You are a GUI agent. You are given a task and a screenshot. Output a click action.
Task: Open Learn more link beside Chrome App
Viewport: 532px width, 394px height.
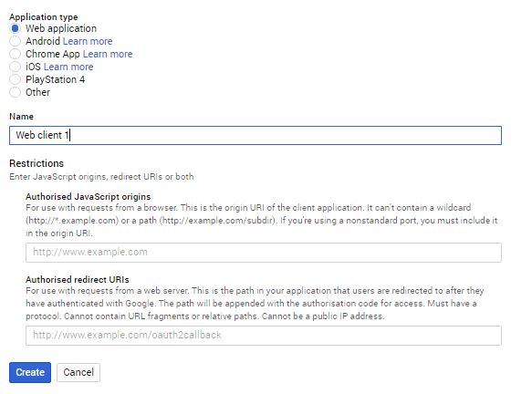(108, 54)
